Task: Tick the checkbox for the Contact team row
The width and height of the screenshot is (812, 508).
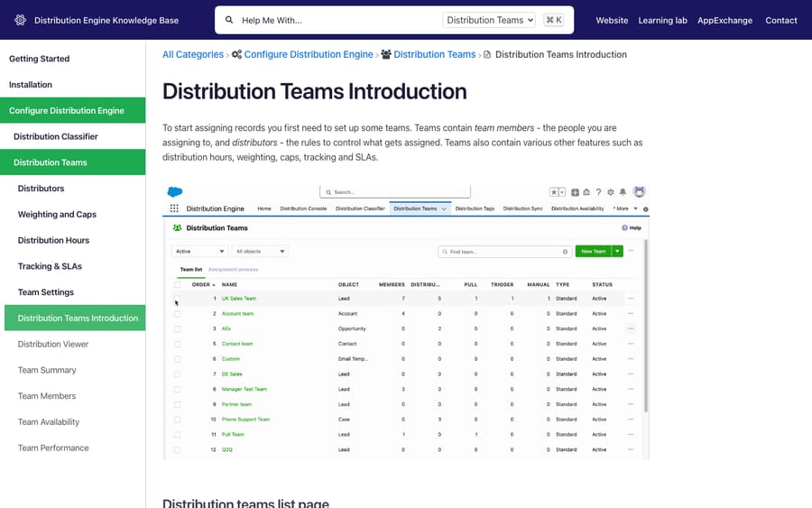Action: point(177,344)
